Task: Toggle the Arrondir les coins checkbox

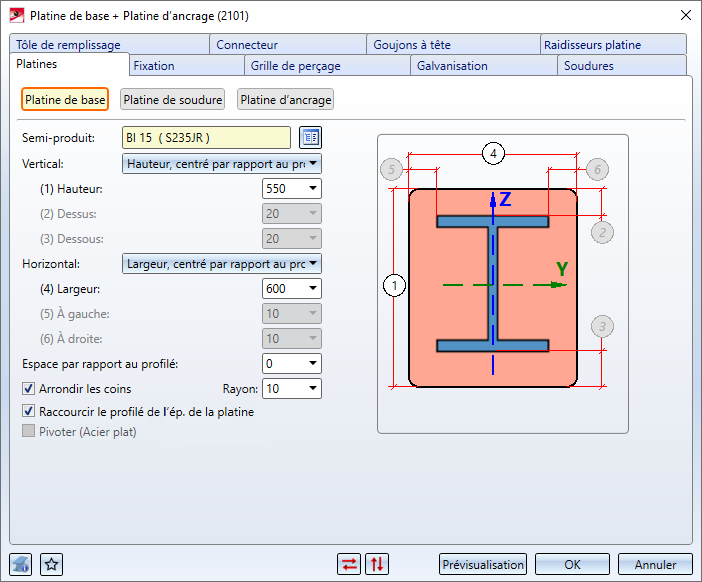Action: click(x=28, y=388)
